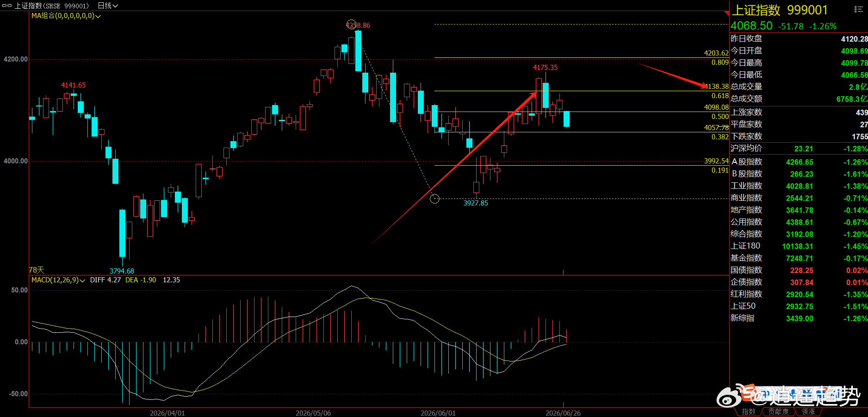Click the current price 4068.50

coord(751,26)
